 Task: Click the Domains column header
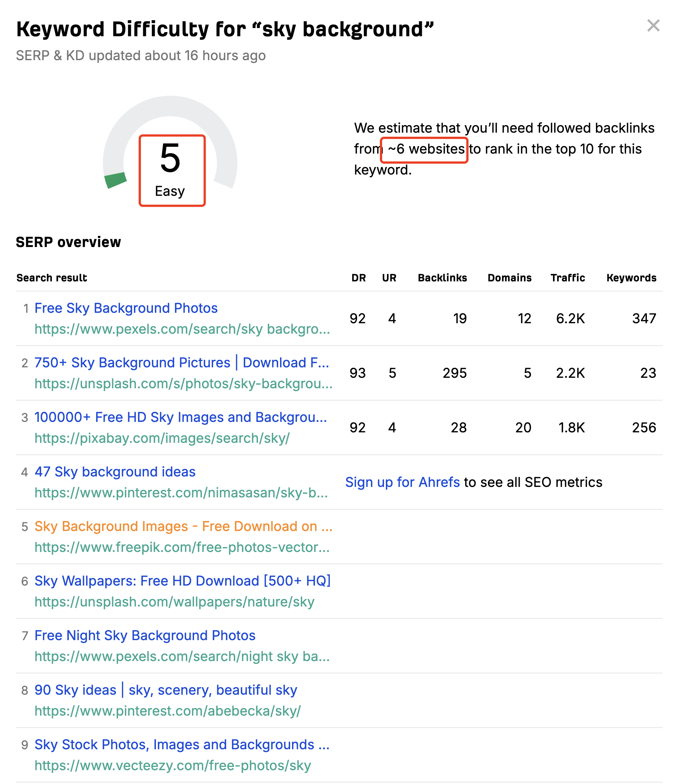coord(510,278)
